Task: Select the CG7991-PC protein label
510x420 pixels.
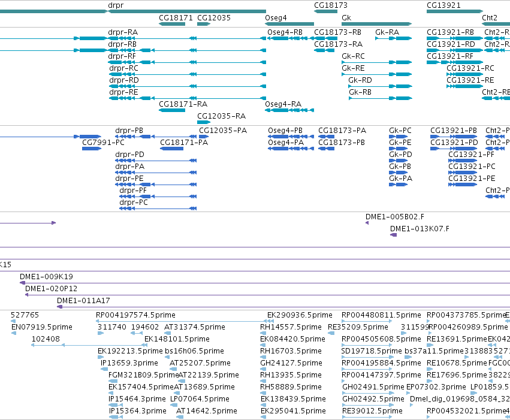Action: pos(103,143)
